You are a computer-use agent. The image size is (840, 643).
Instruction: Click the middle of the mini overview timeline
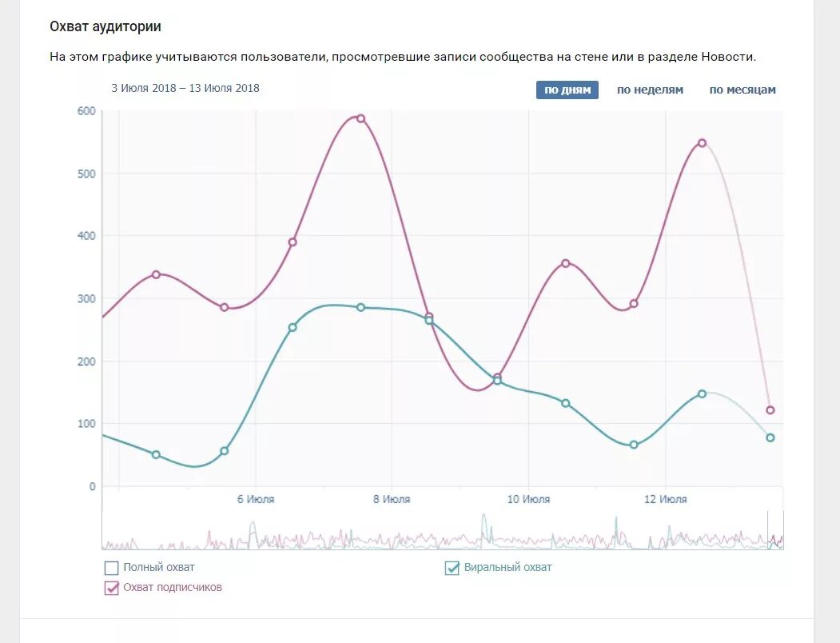click(x=442, y=532)
